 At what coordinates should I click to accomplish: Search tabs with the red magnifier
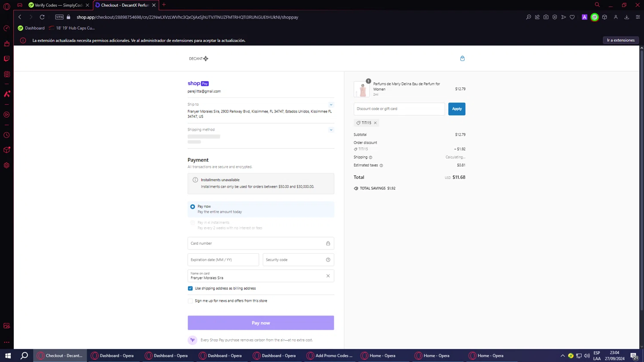tap(597, 5)
